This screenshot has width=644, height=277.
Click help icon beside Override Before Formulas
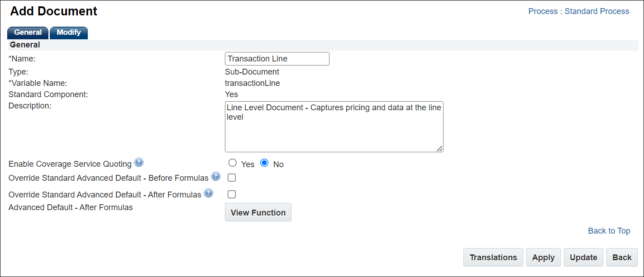pos(215,177)
